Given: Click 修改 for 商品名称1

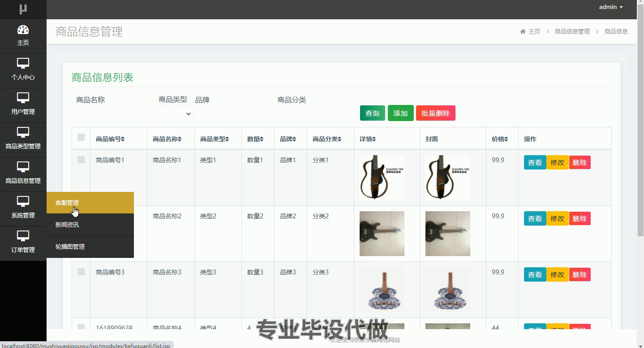Looking at the screenshot, I should (x=558, y=162).
